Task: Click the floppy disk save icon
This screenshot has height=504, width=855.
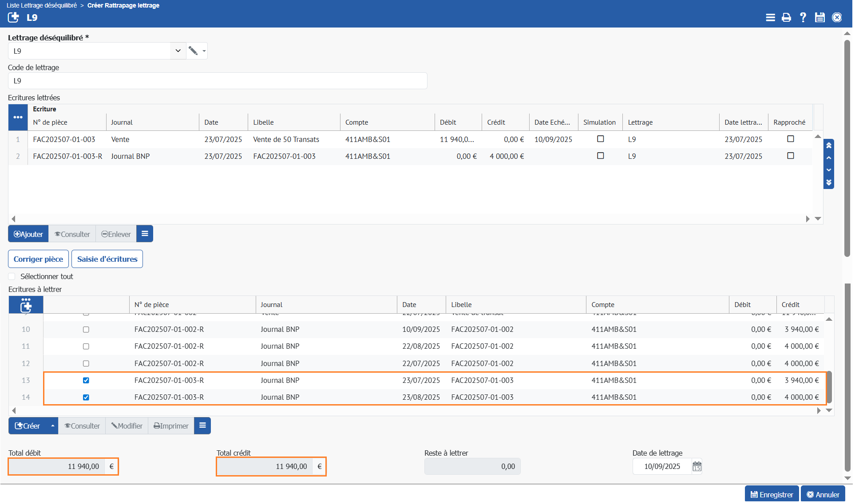Action: [819, 17]
